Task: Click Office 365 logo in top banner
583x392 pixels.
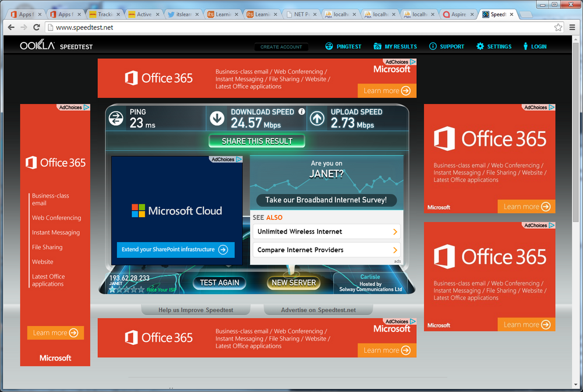Action: coord(159,78)
